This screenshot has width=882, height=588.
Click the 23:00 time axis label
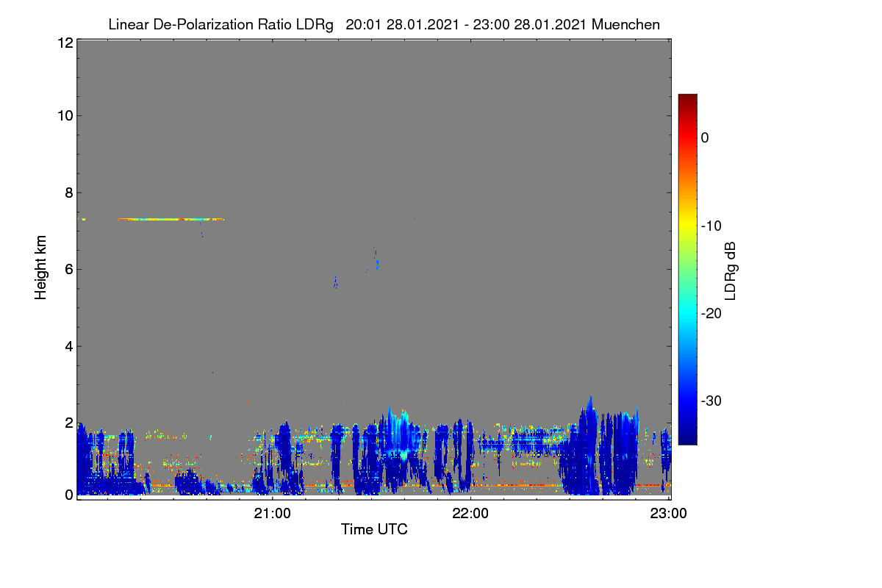[669, 514]
